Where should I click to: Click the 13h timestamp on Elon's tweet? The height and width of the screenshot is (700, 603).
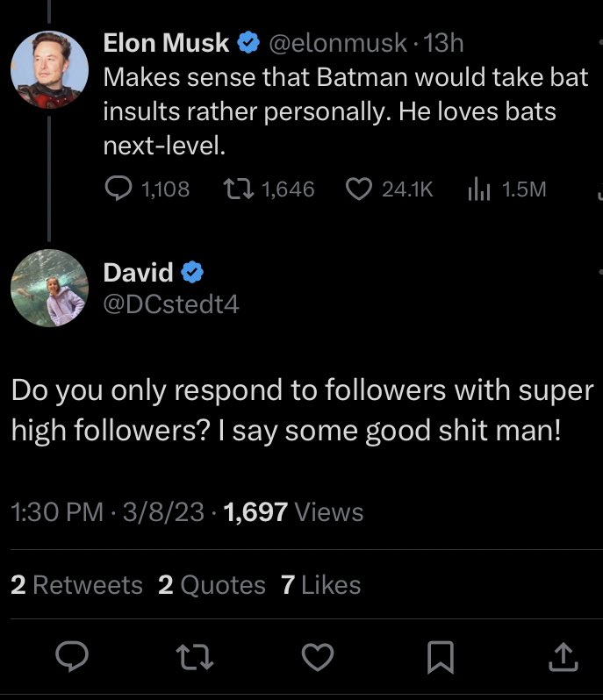(x=443, y=42)
